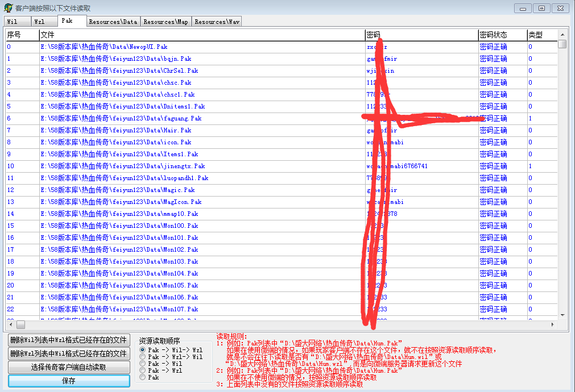
Task: Click the 类型 column header
Action: pyautogui.click(x=543, y=35)
